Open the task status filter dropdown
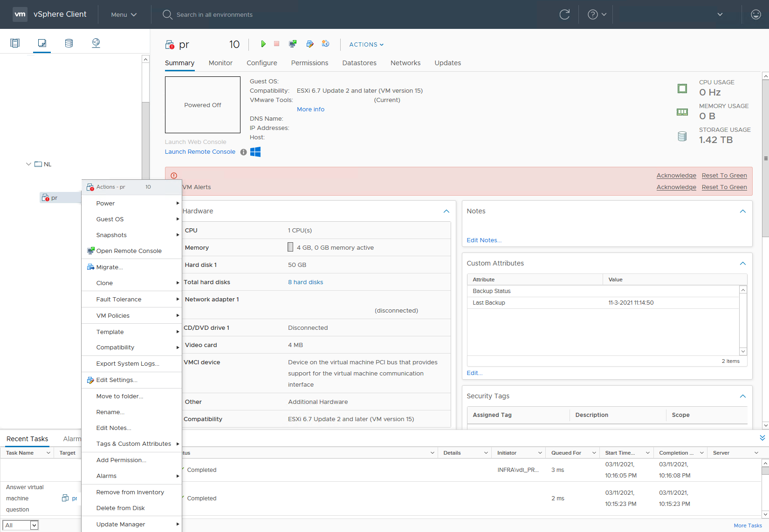The image size is (769, 532). (x=21, y=525)
